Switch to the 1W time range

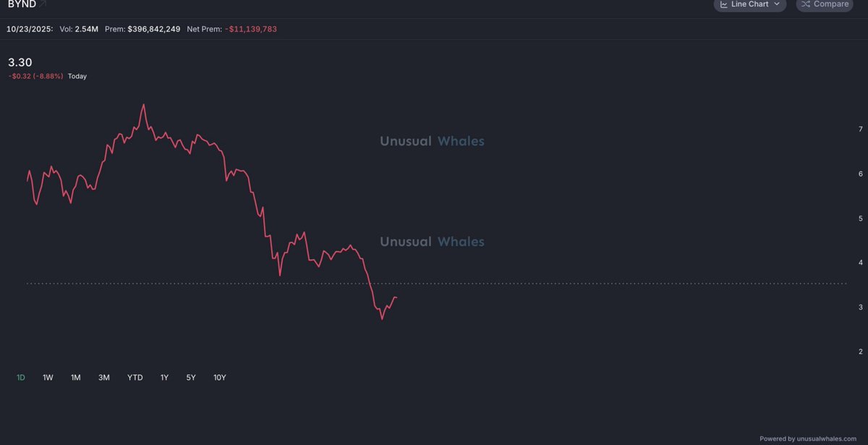click(x=48, y=378)
